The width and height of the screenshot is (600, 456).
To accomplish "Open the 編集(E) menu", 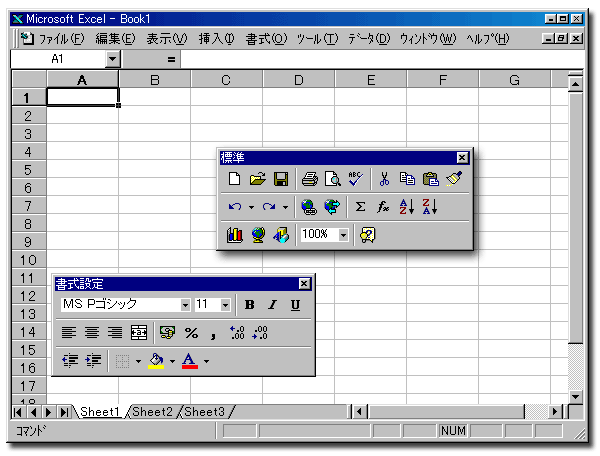I will click(x=115, y=39).
